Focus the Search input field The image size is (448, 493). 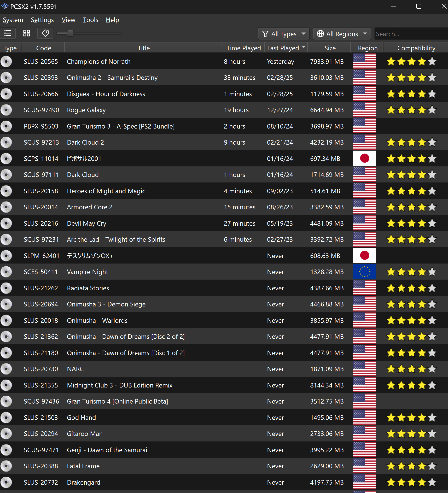click(x=411, y=34)
